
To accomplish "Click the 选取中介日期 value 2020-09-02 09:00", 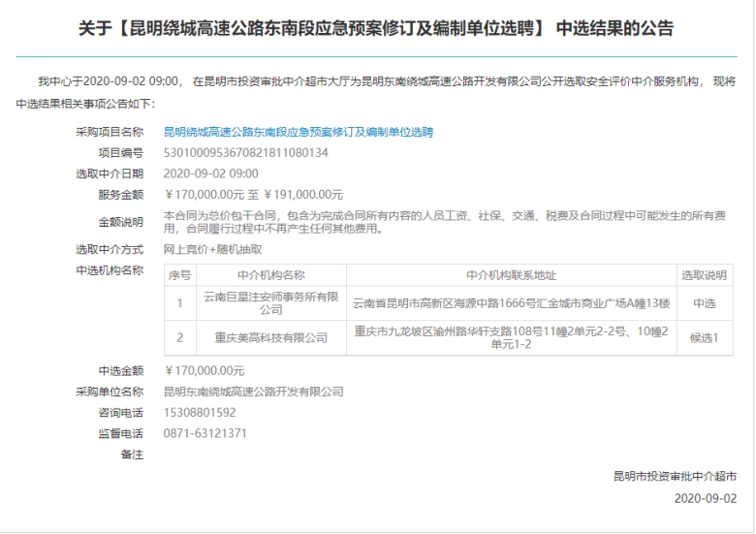I will 211,173.
